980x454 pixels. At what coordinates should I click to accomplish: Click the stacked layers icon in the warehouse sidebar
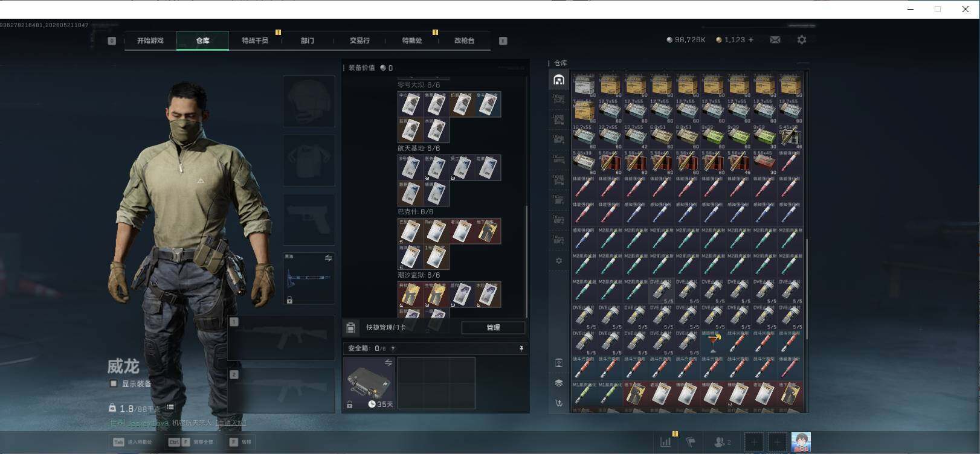pos(559,383)
